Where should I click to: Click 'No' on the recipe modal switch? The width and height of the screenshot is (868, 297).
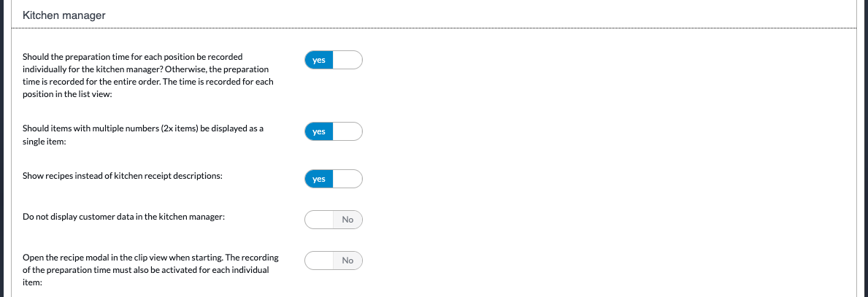347,261
